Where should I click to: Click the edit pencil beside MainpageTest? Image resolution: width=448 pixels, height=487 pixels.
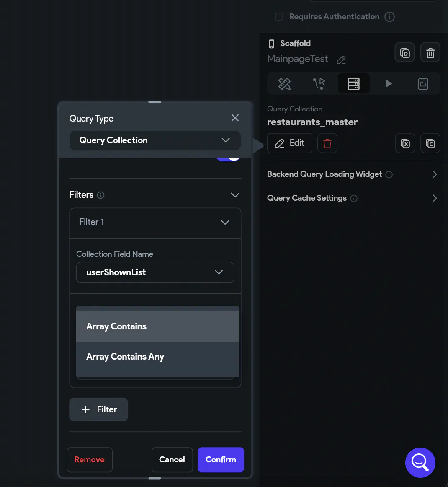pyautogui.click(x=341, y=60)
